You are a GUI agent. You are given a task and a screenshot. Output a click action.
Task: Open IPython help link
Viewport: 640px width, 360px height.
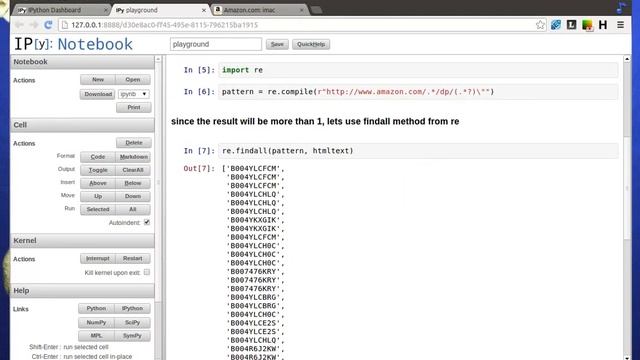pyautogui.click(x=132, y=309)
